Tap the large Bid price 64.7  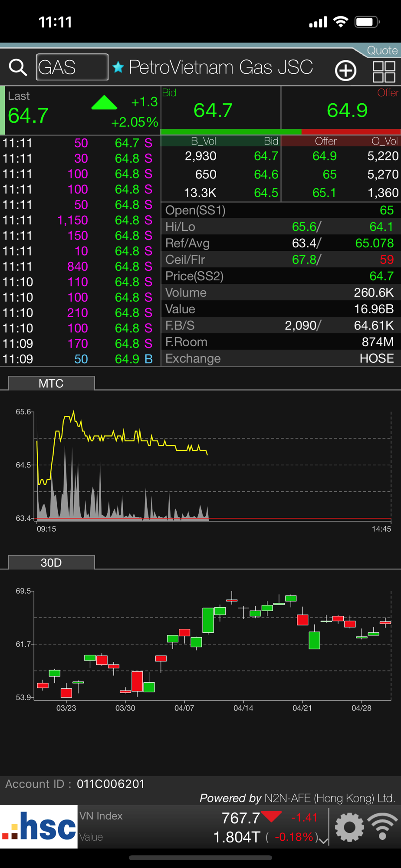coord(213,110)
